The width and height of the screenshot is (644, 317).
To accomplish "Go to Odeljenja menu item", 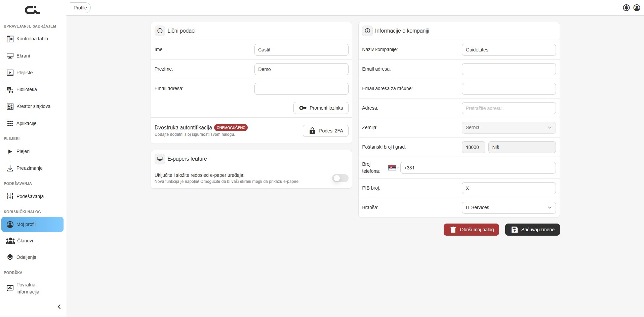I will coord(32,257).
